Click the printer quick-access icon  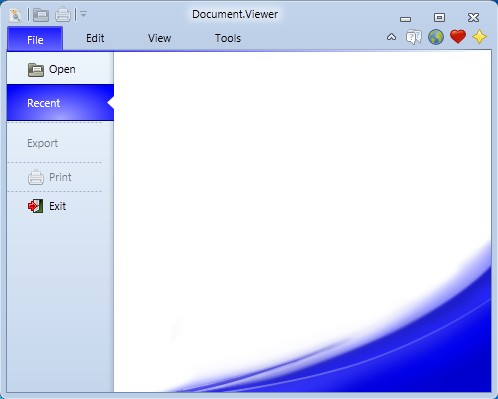[x=63, y=15]
